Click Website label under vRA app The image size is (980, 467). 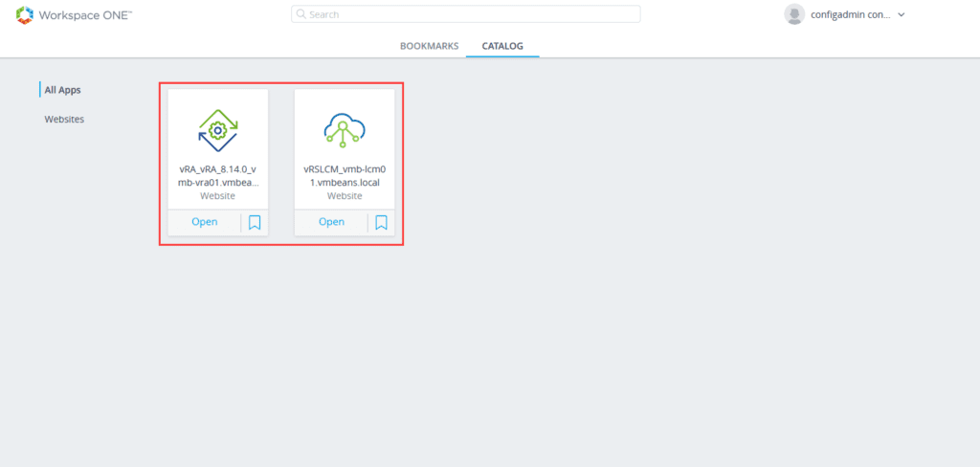pyautogui.click(x=217, y=195)
